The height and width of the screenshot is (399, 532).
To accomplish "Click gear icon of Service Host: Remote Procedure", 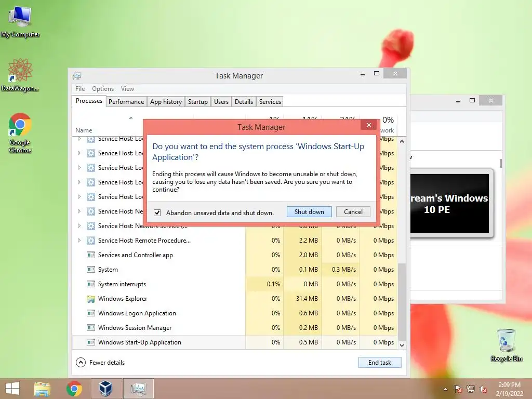I will pos(90,241).
